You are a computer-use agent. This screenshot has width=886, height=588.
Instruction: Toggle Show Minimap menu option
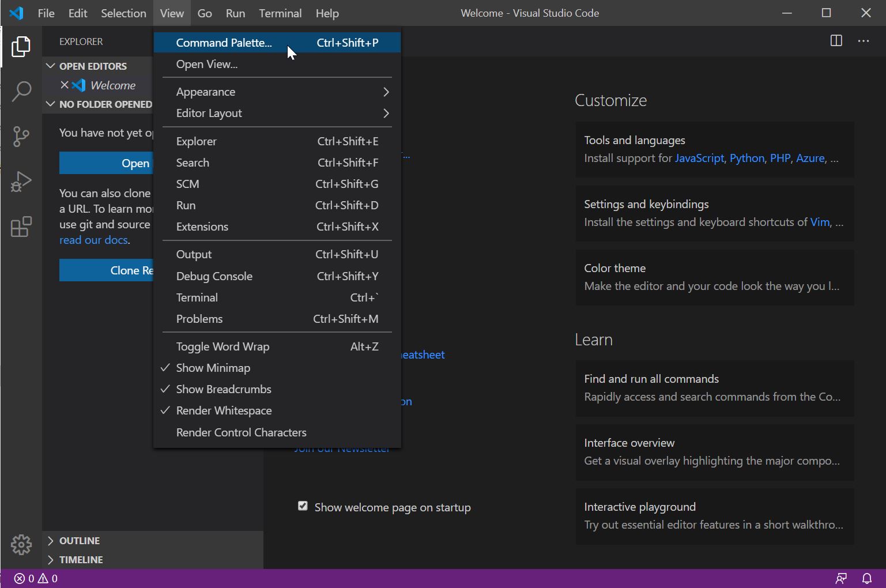pyautogui.click(x=277, y=368)
